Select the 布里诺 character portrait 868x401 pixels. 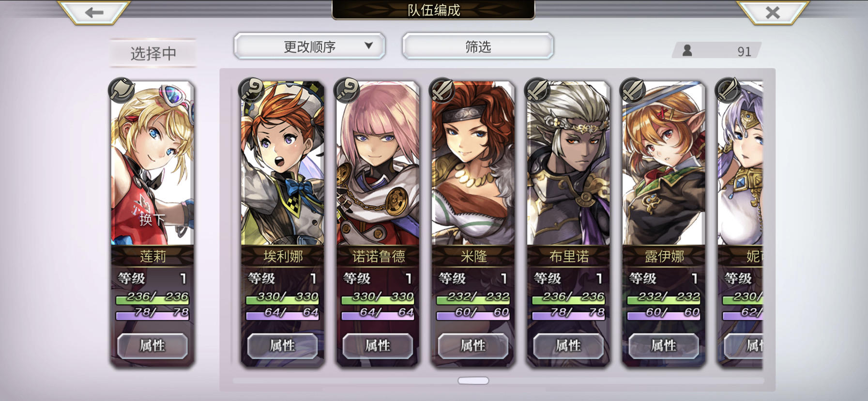point(568,164)
